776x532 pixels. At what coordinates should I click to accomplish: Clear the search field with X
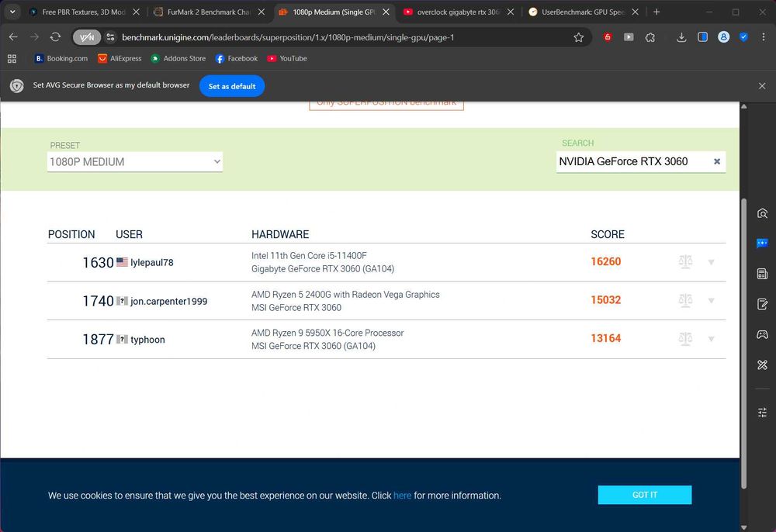[716, 161]
